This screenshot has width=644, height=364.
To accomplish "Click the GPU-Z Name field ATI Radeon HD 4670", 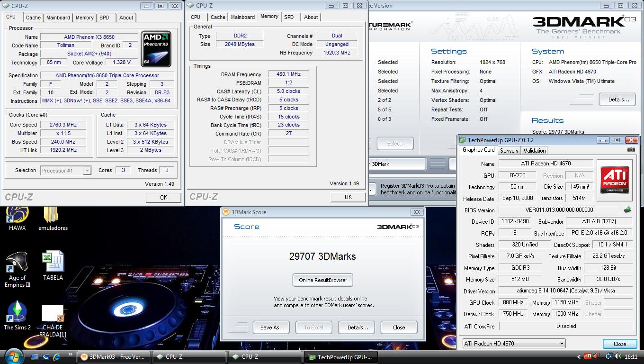I will [x=546, y=164].
